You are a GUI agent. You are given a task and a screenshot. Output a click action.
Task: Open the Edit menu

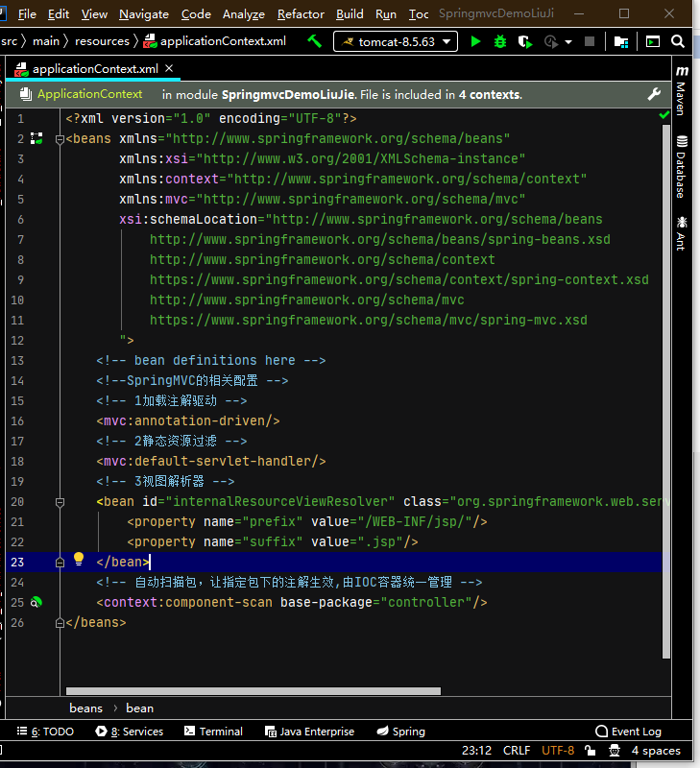tap(59, 14)
